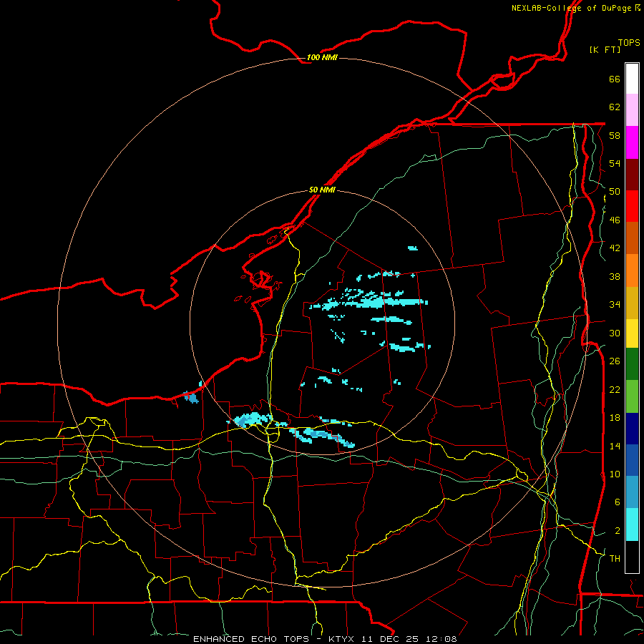Click the legend value 6
The height and width of the screenshot is (644, 644).
point(618,502)
